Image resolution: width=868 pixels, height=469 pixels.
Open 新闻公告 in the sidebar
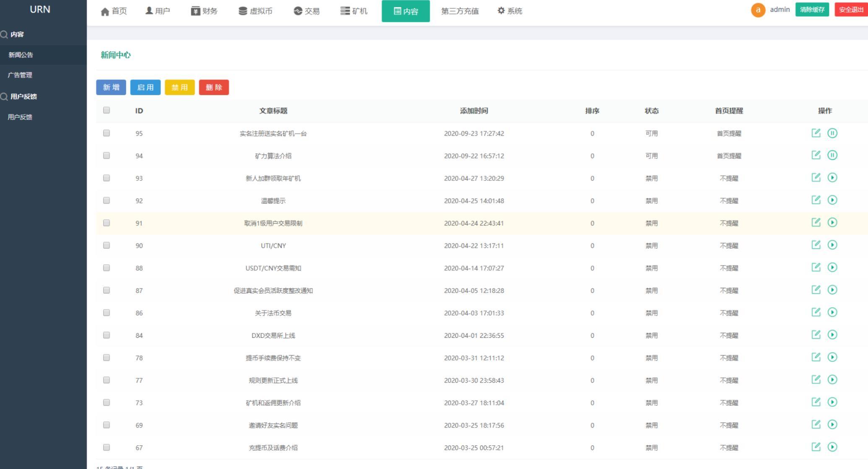21,55
